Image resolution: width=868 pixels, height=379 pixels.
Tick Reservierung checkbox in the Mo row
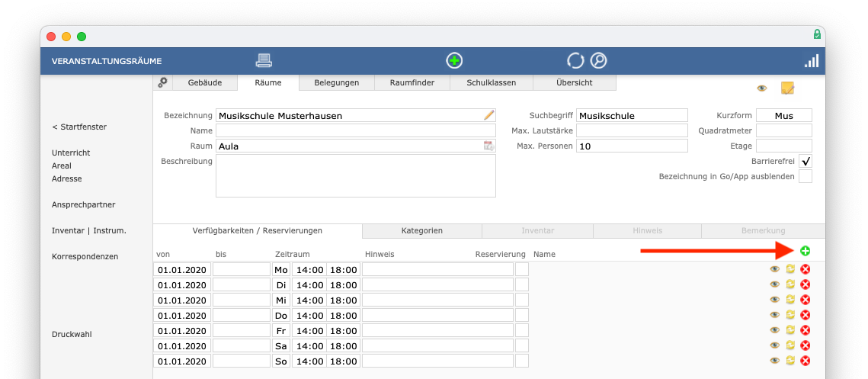tap(522, 269)
